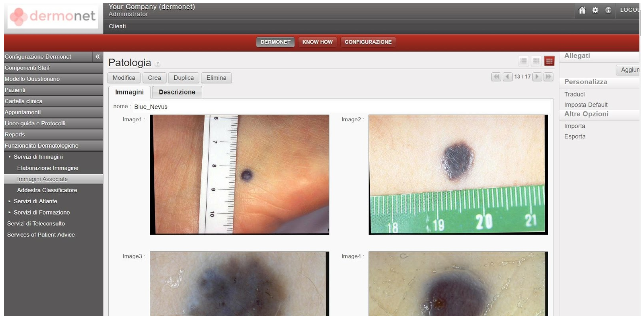Image resolution: width=644 pixels, height=320 pixels.
Task: Click the Esporta link
Action: point(575,137)
